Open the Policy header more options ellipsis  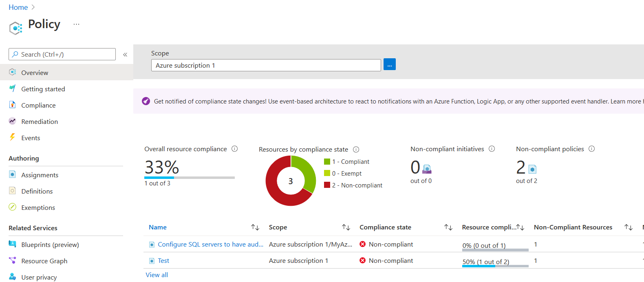pos(76,24)
